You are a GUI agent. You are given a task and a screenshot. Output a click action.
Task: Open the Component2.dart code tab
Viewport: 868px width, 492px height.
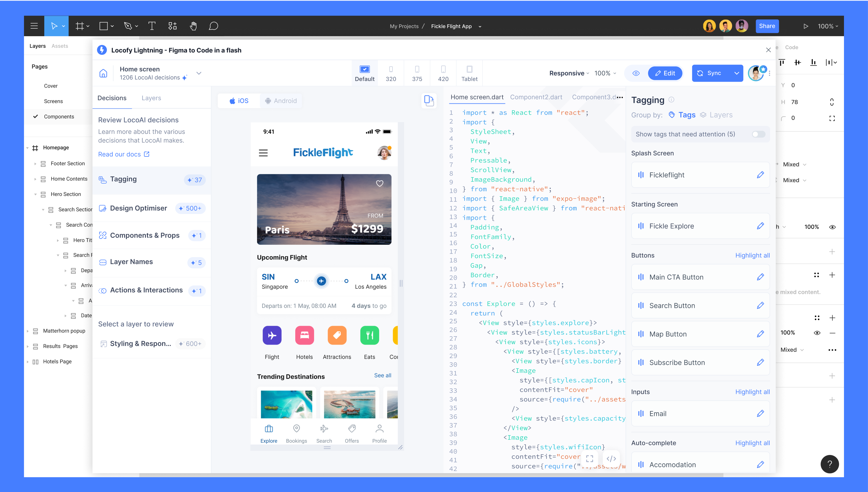click(x=536, y=97)
